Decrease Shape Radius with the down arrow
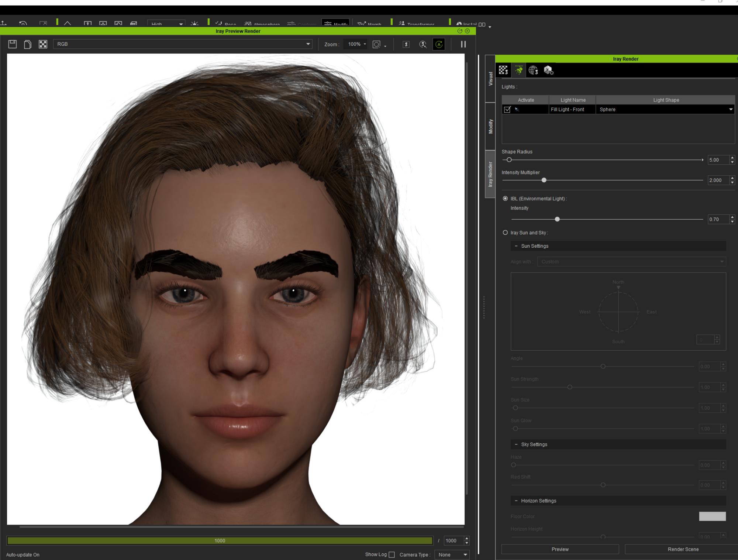Image resolution: width=738 pixels, height=560 pixels. pos(732,162)
